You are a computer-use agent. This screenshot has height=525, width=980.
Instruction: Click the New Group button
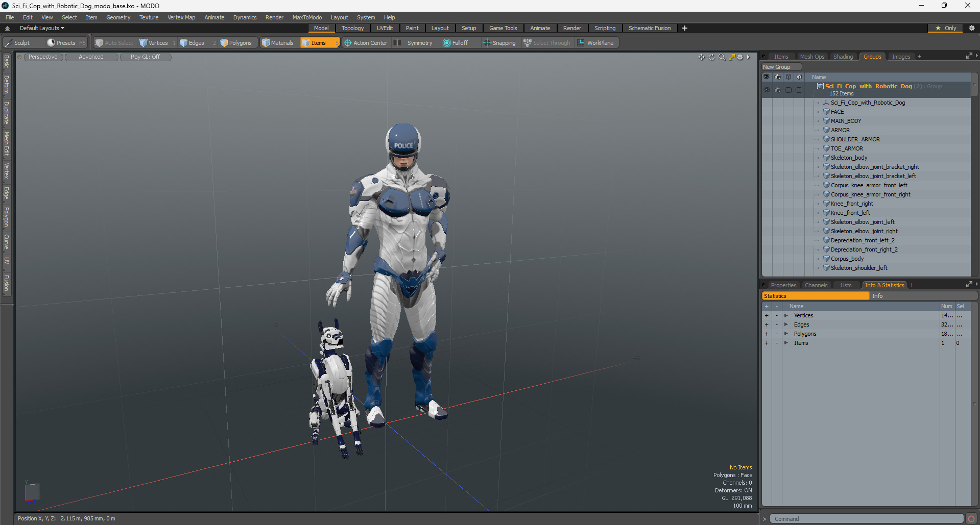781,67
